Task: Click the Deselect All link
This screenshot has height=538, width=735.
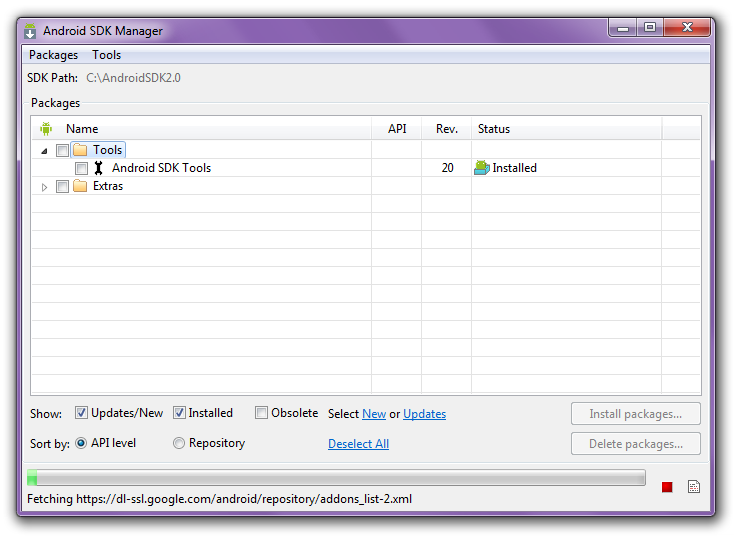Action: [x=358, y=444]
